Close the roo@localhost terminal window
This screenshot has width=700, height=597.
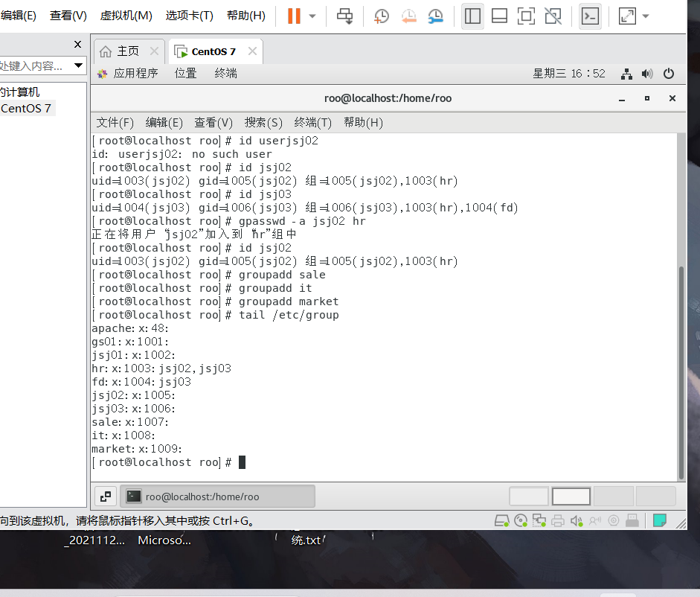click(672, 98)
